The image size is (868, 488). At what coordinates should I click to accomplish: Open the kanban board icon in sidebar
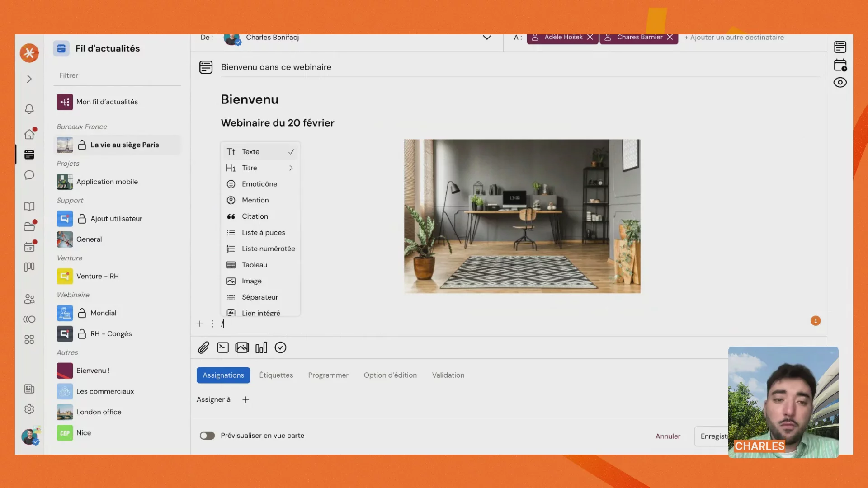click(29, 267)
